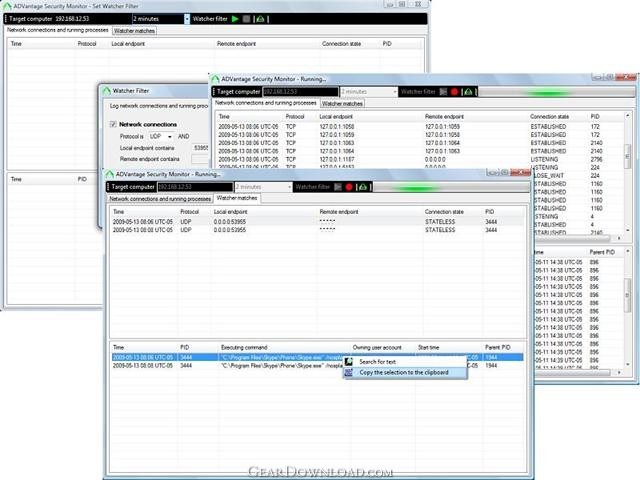Click the vertical scrollbar of the middle window Parent PID list
The width and height of the screenshot is (640, 480).
pyautogui.click(x=627, y=307)
